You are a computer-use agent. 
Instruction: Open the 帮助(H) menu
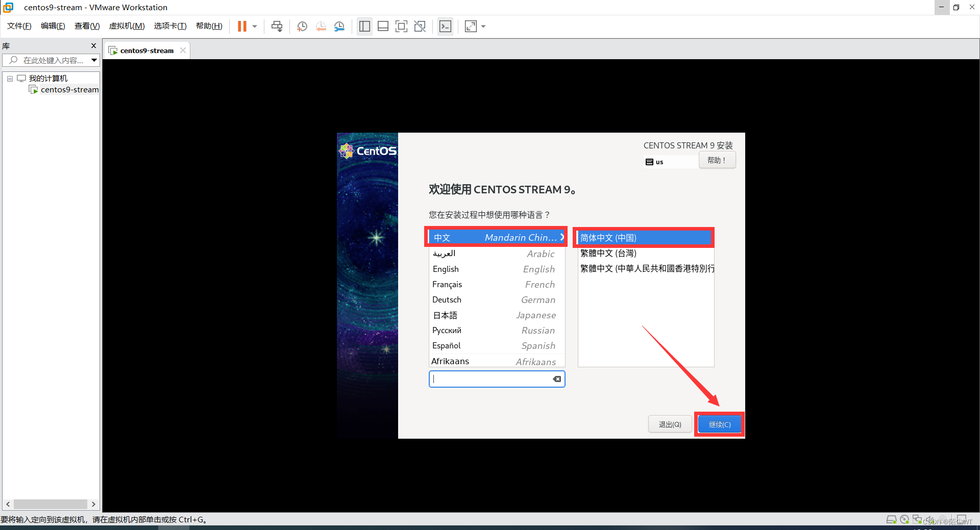(209, 26)
